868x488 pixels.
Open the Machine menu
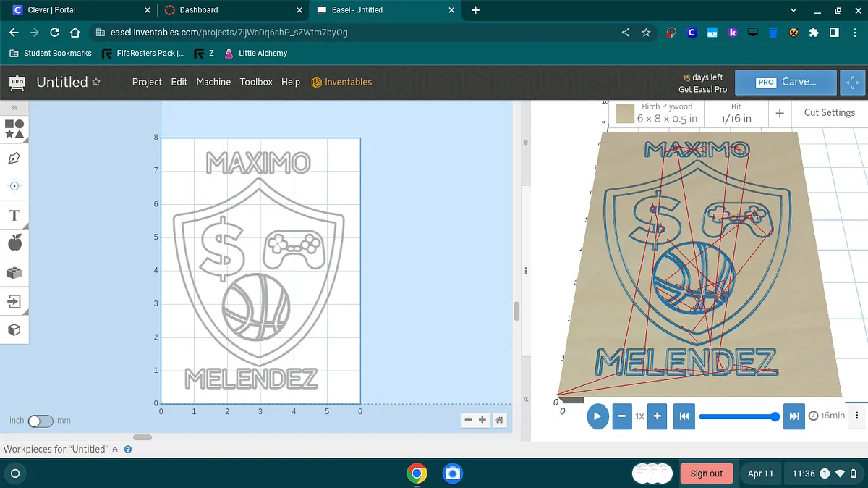[213, 82]
